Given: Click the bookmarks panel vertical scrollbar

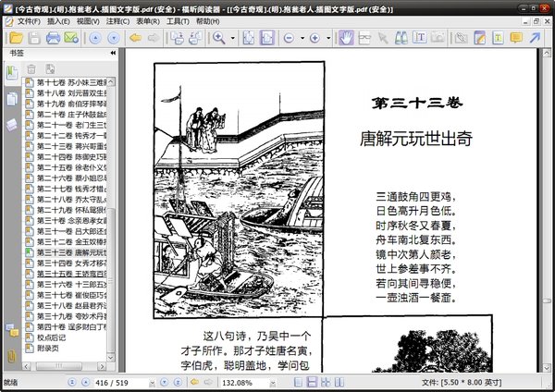Looking at the screenshot, I should point(111,219).
